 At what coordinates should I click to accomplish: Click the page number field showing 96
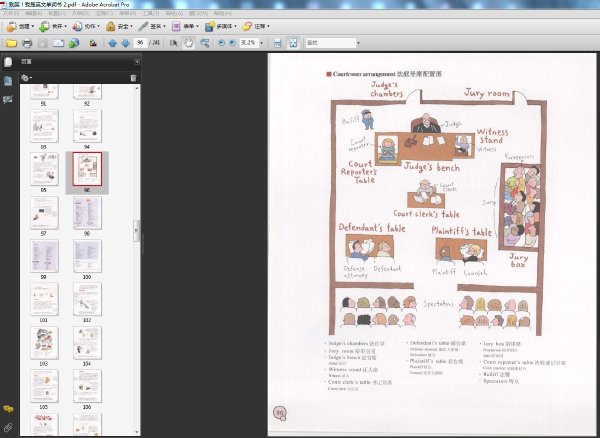tap(140, 42)
